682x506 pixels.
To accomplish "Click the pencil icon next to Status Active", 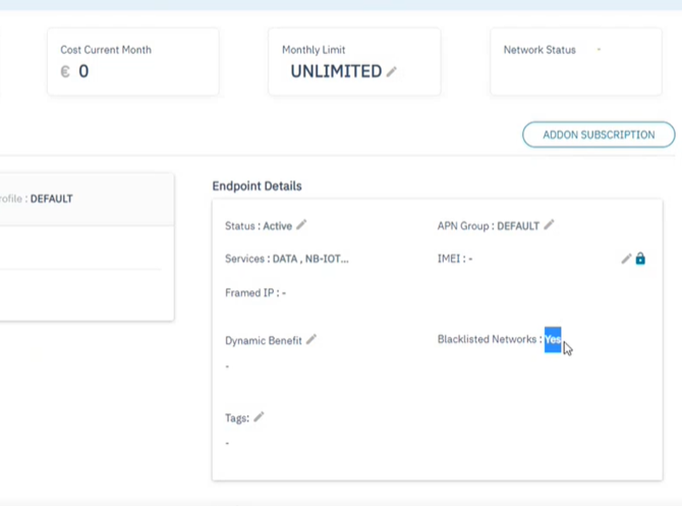I will (301, 225).
